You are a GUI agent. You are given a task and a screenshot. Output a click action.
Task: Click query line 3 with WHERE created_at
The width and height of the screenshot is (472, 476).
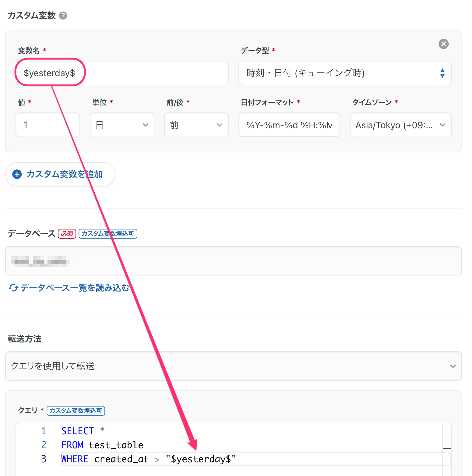(x=149, y=459)
